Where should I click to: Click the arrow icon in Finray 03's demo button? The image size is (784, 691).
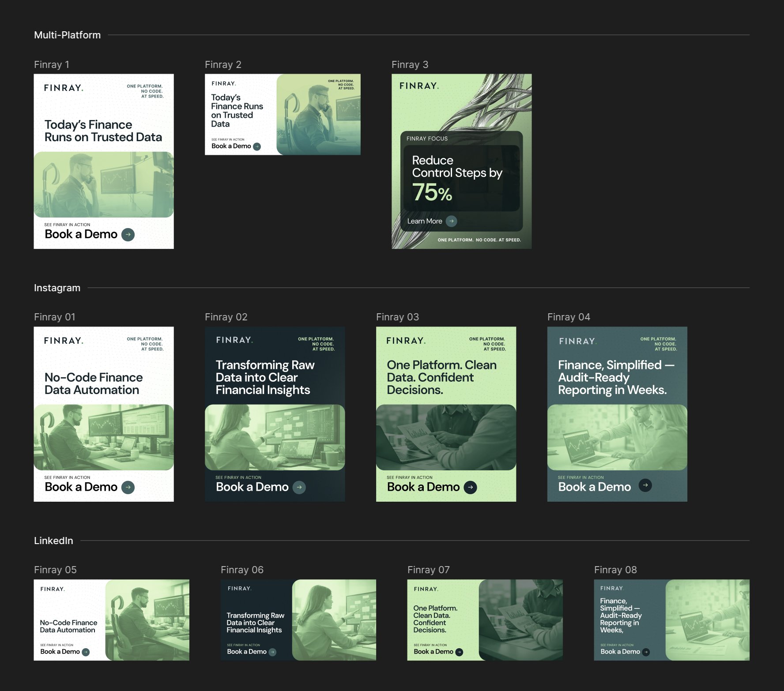471,487
